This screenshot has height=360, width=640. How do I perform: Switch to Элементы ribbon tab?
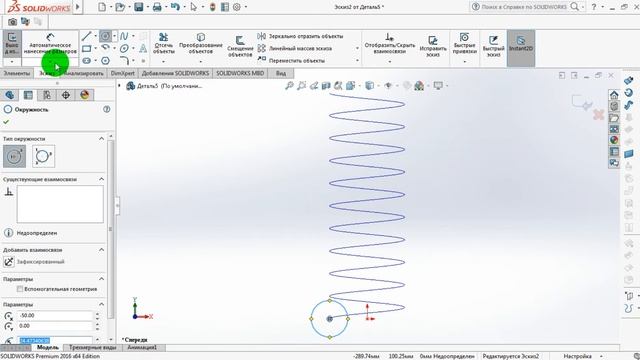(x=17, y=73)
